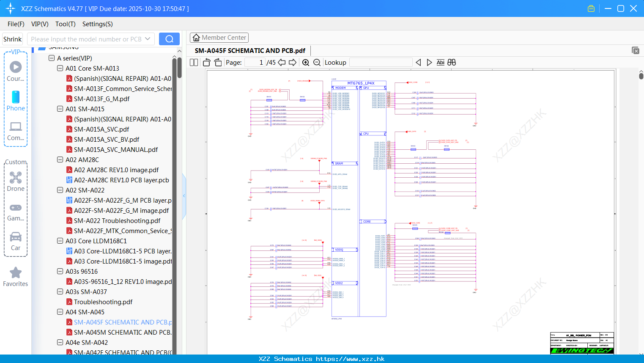
Task: Open A03 Core-LLDM168C1-5 image.pdf
Action: (x=119, y=261)
